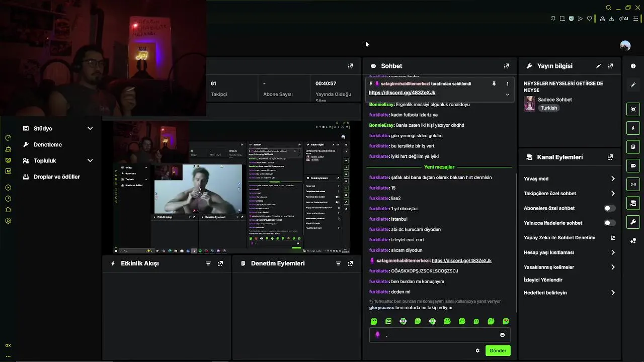Open Etkinlik Akışı filter options
Viewport: 644px width, 362px height.
(x=208, y=263)
